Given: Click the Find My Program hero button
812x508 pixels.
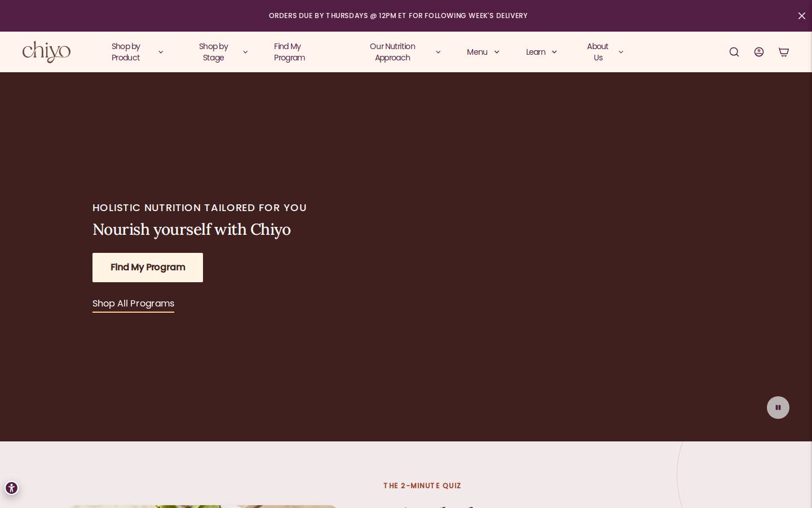Looking at the screenshot, I should coord(148,268).
